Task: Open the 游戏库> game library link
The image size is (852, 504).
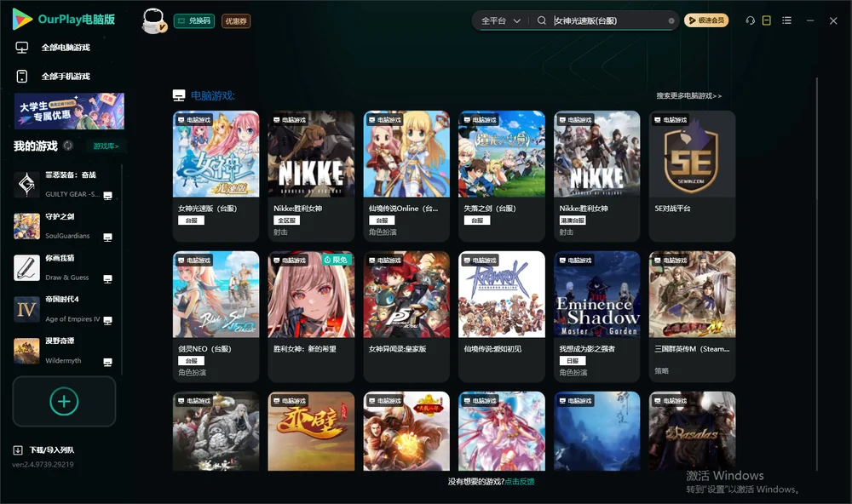Action: 106,146
